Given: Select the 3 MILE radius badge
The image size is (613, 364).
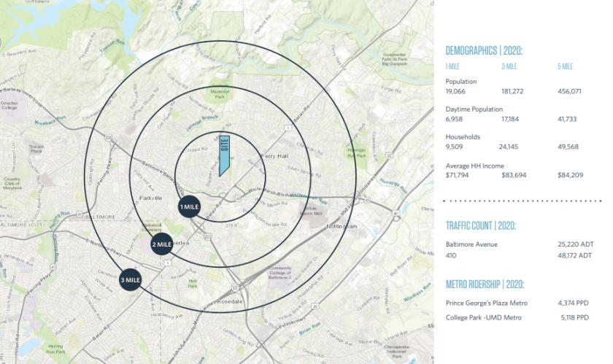Looking at the screenshot, I should [130, 279].
